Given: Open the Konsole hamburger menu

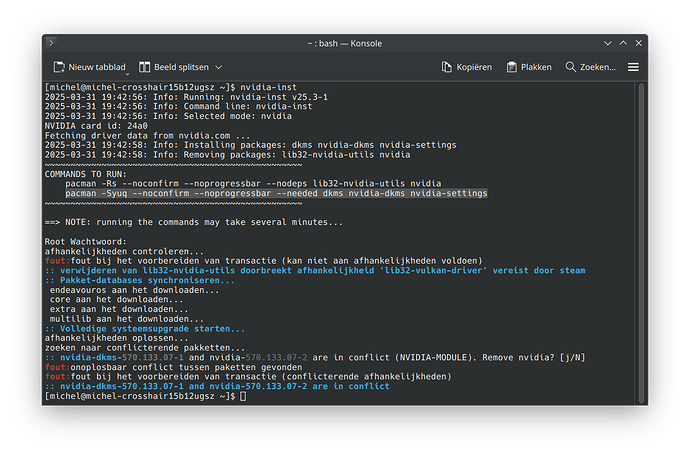Looking at the screenshot, I should pos(633,67).
